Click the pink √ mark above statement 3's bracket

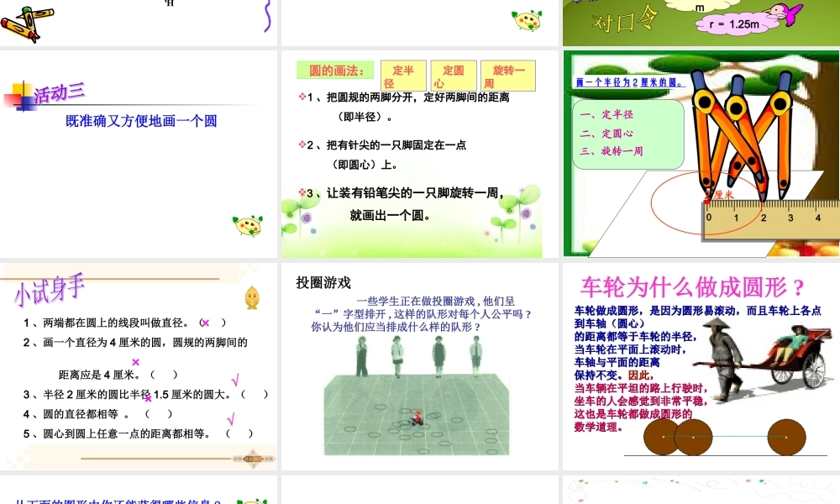coord(234,381)
